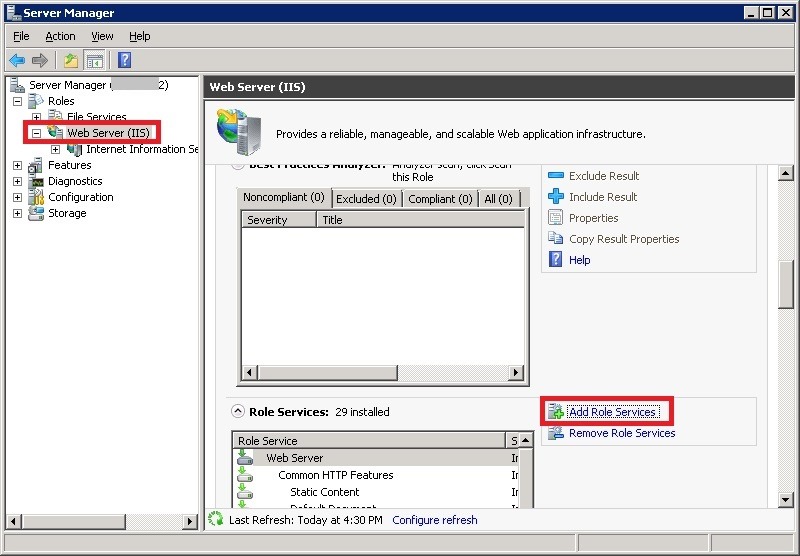This screenshot has height=556, width=800.
Task: Collapse the Role Services section chevron
Action: (x=238, y=411)
